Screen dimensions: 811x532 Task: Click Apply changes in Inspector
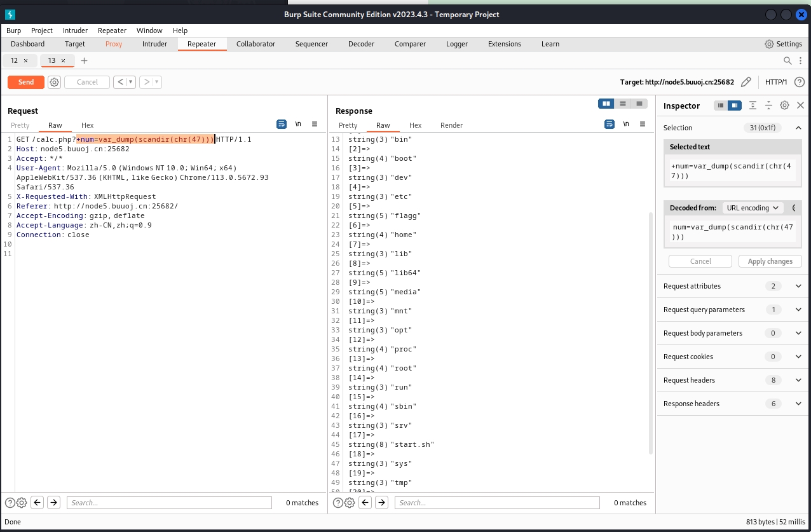[770, 261]
